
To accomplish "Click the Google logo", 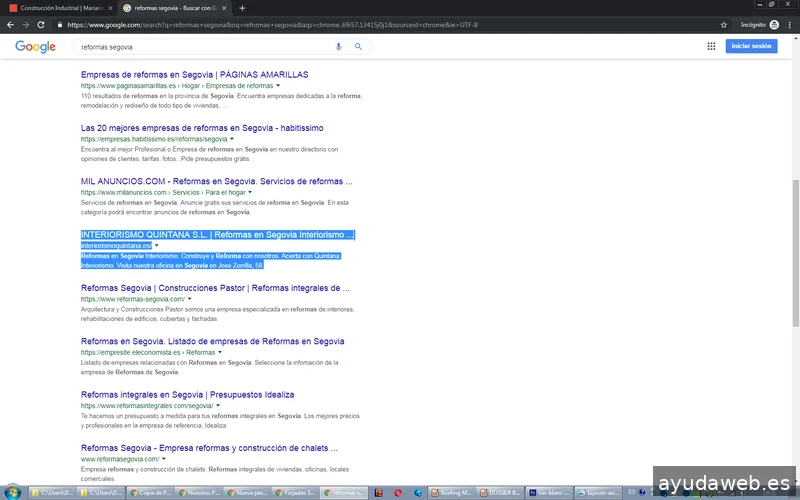I will click(x=35, y=46).
